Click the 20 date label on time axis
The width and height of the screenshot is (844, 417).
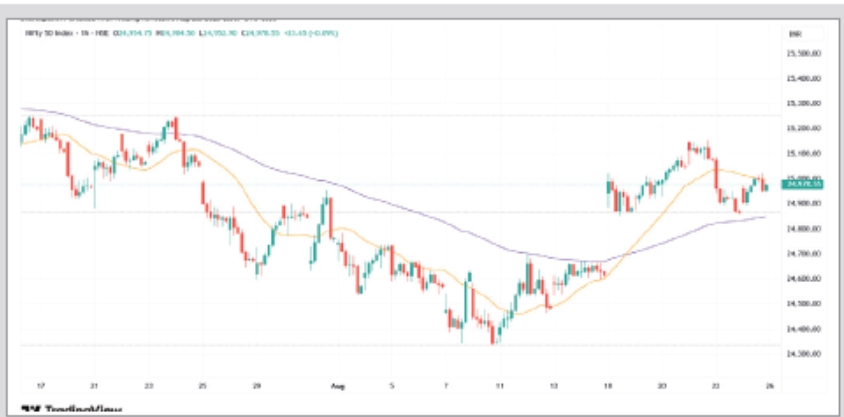[662, 384]
